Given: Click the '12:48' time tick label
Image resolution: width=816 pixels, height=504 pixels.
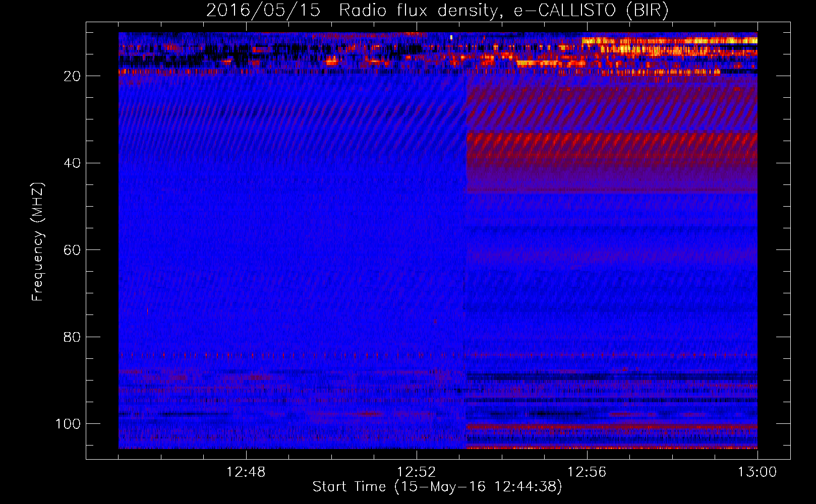Looking at the screenshot, I should click(246, 472).
